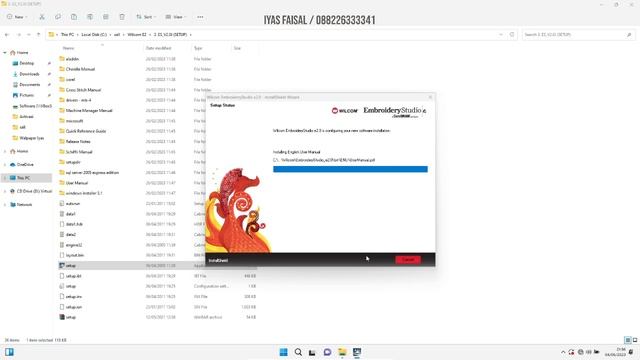Image resolution: width=640 pixels, height=360 pixels.
Task: Click Local Disk (C:) in the address breadcrumb
Action: click(x=94, y=35)
